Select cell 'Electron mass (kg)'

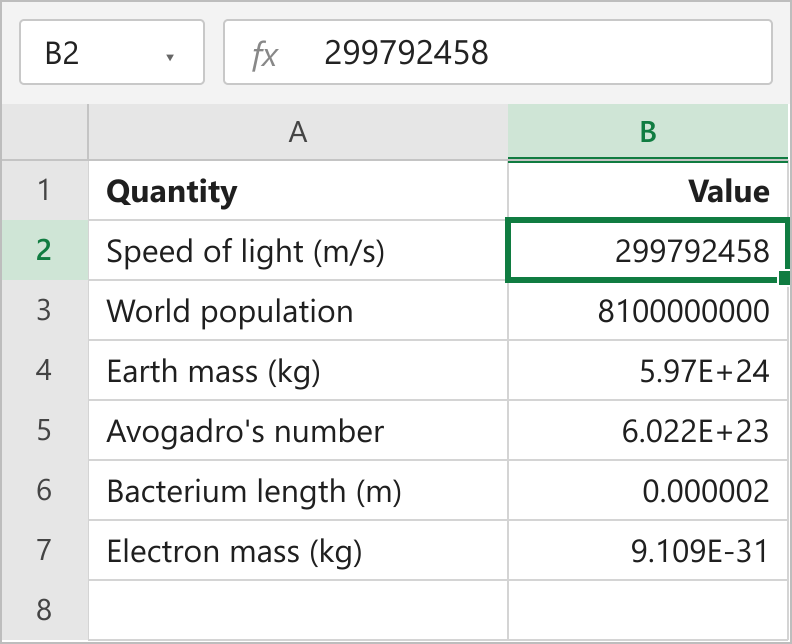[298, 550]
